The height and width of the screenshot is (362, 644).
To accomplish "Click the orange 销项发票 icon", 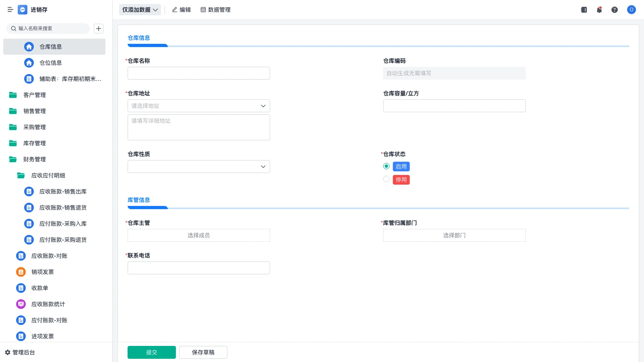I will [21, 272].
